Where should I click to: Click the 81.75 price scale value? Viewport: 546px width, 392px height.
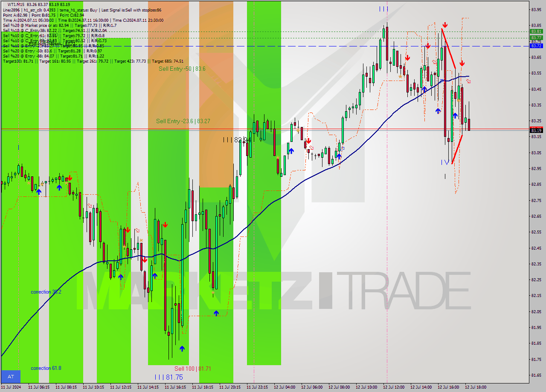point(536,359)
